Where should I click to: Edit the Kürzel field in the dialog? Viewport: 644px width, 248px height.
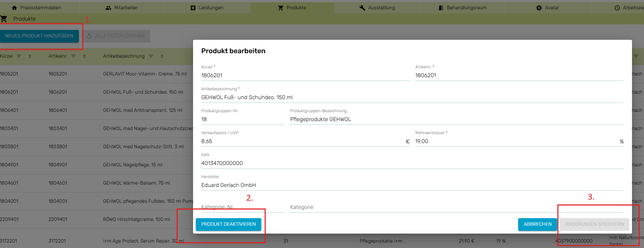coord(305,75)
